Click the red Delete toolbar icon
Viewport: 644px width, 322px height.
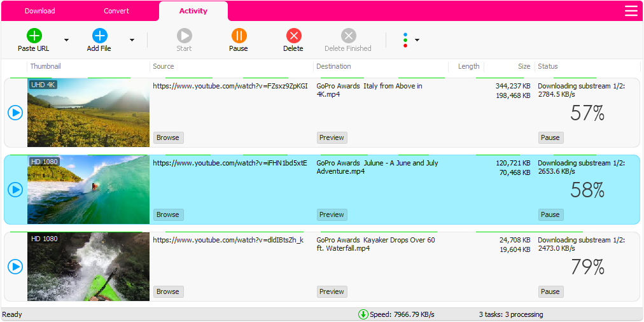coord(293,36)
